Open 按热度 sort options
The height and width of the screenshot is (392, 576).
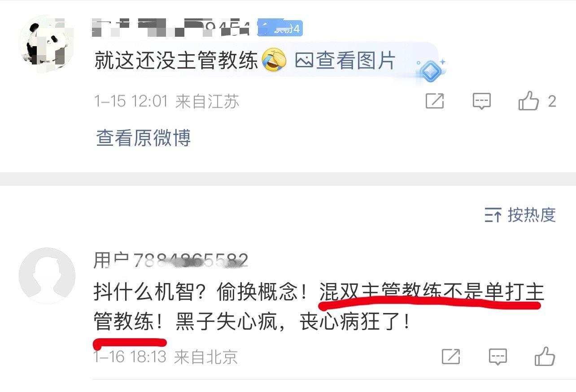[x=520, y=215]
